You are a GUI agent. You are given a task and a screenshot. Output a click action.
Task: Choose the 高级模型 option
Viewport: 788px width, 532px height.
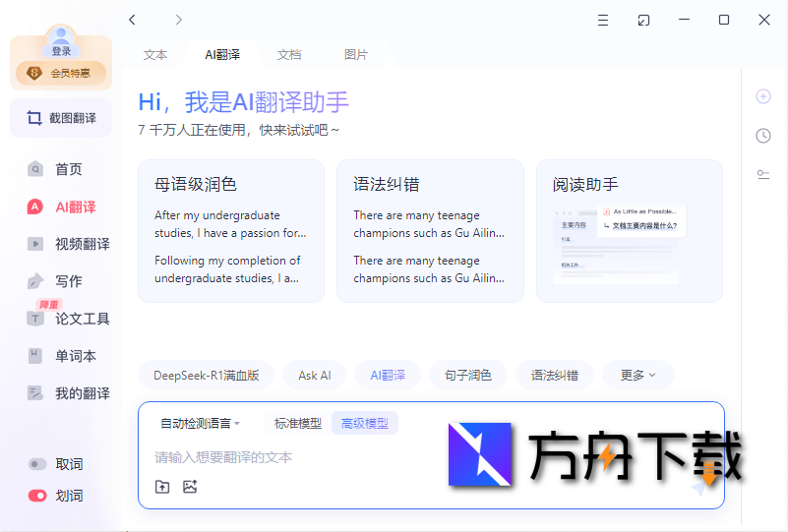point(365,424)
